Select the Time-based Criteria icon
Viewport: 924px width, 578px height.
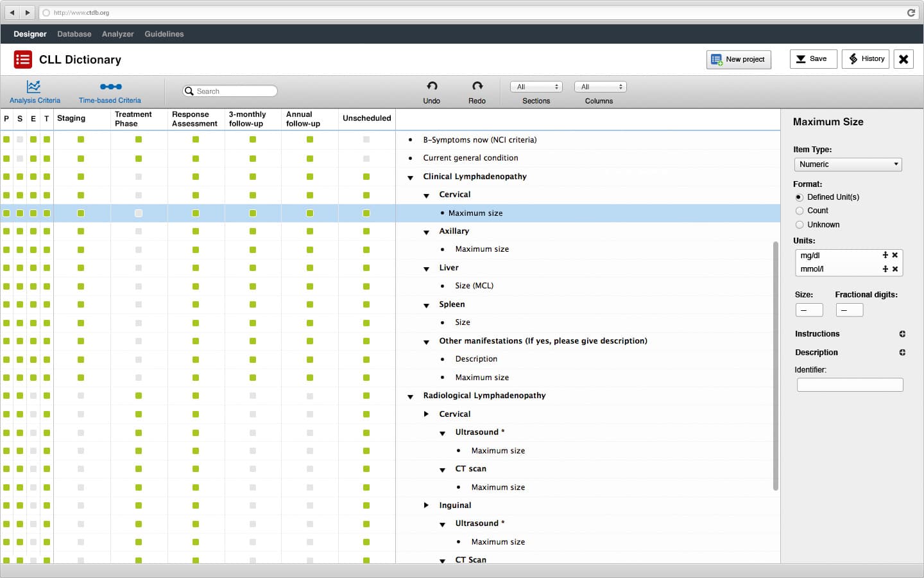pyautogui.click(x=110, y=87)
